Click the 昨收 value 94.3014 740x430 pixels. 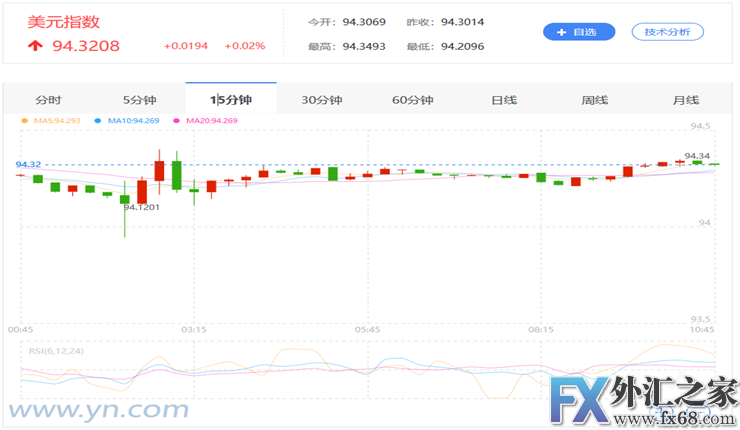pyautogui.click(x=462, y=22)
